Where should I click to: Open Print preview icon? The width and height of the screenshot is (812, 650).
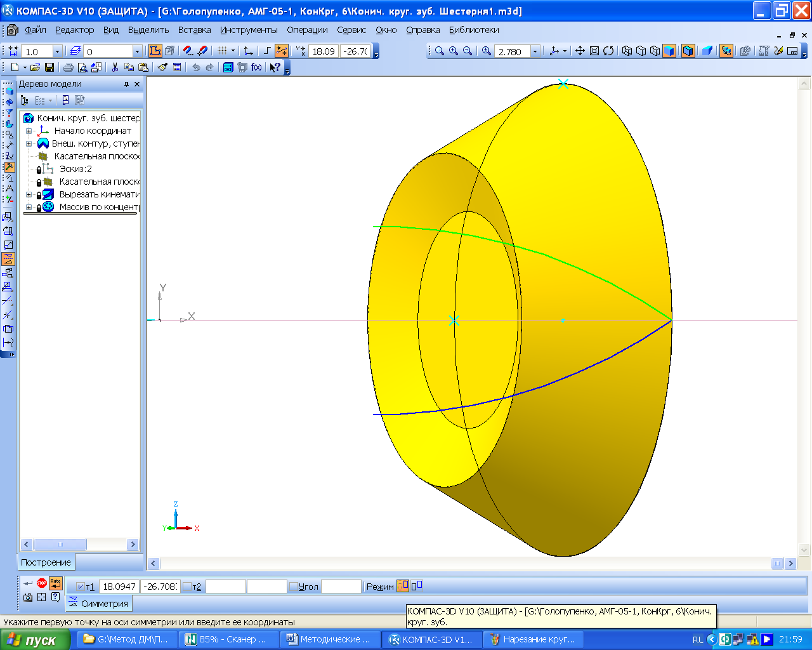[82, 67]
